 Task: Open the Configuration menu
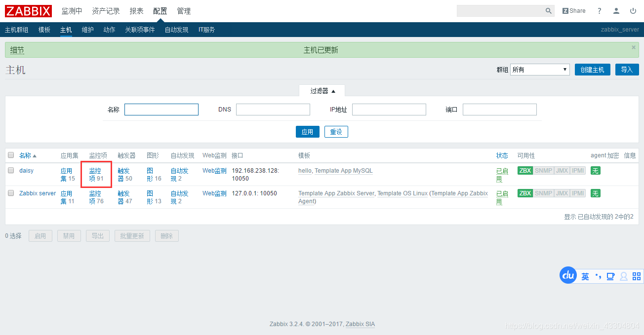160,11
